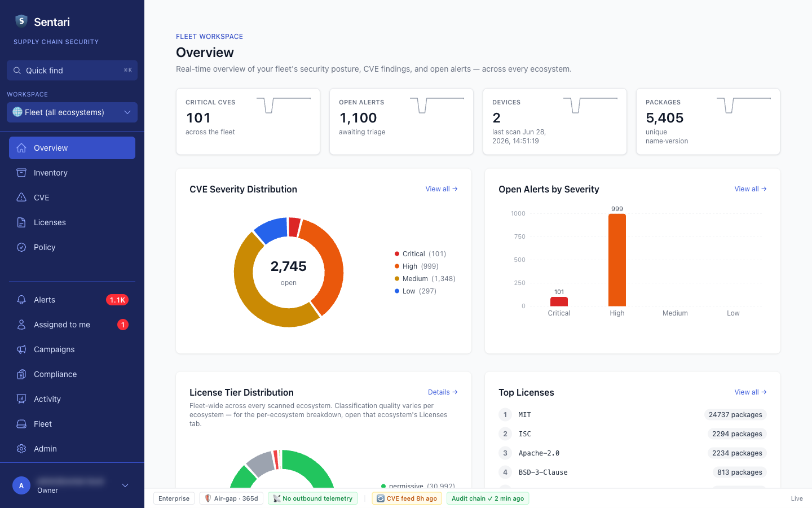
Task: Click the Devices card
Action: pos(555,121)
